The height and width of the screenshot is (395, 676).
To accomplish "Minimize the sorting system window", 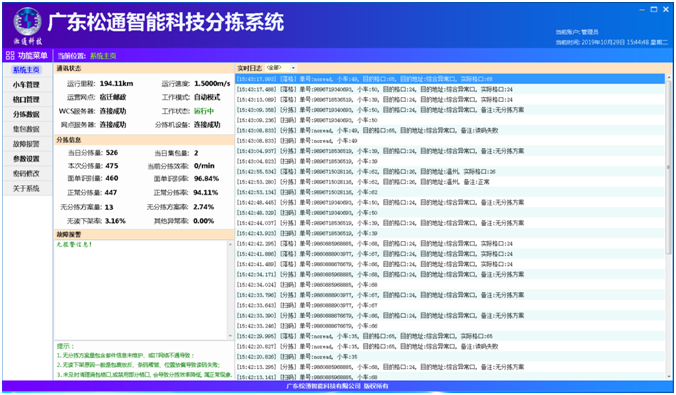I will 642,9.
